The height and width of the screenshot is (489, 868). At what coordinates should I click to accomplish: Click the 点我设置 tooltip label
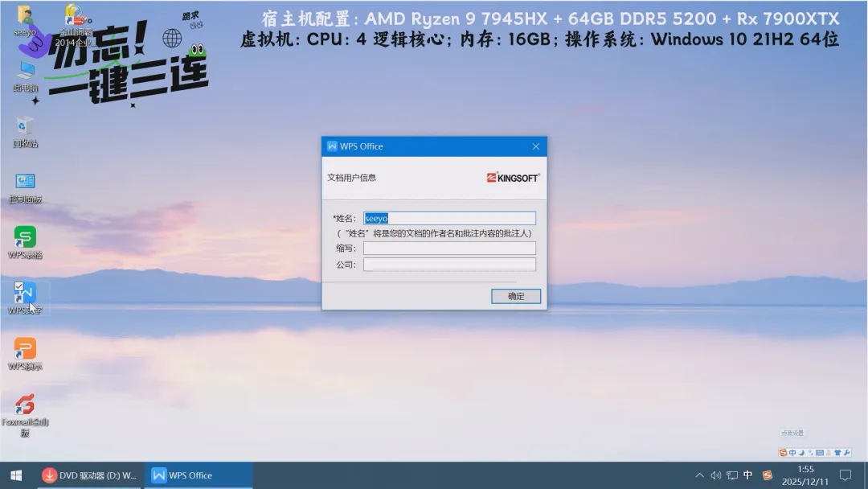(x=792, y=433)
